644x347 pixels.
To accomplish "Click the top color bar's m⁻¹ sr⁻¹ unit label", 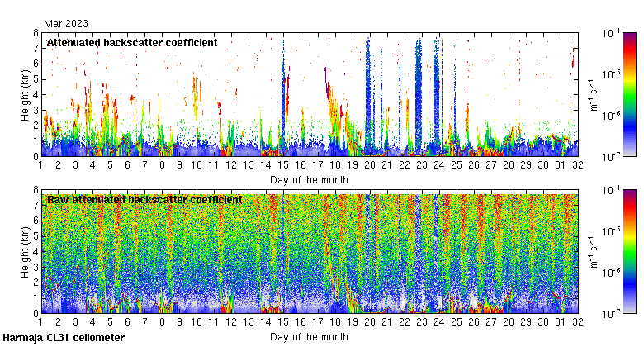I will coord(594,95).
